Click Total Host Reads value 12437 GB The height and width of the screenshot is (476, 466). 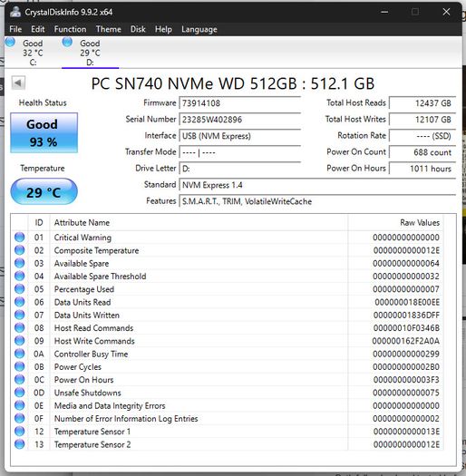pyautogui.click(x=422, y=103)
